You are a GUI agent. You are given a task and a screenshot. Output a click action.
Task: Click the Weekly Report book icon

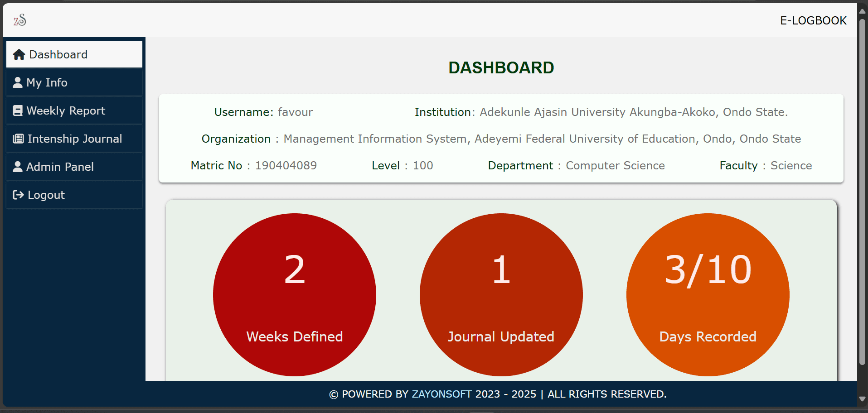click(x=18, y=111)
